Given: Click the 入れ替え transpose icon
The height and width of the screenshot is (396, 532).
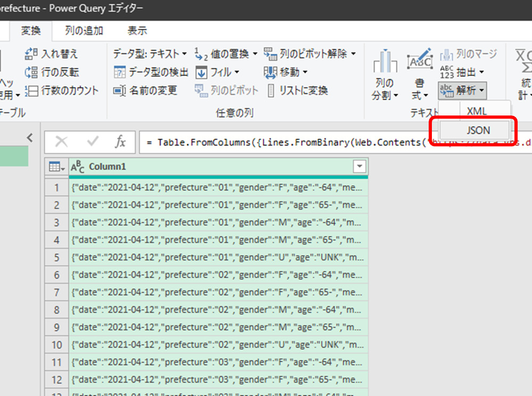Looking at the screenshot, I should (x=31, y=54).
